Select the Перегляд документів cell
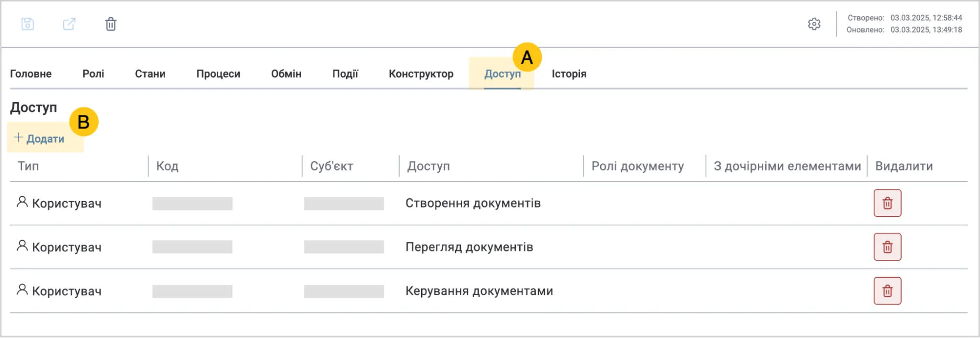 point(469,247)
